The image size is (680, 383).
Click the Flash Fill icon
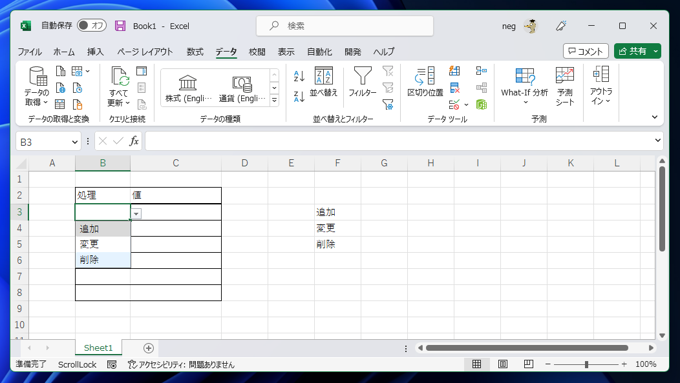point(454,71)
